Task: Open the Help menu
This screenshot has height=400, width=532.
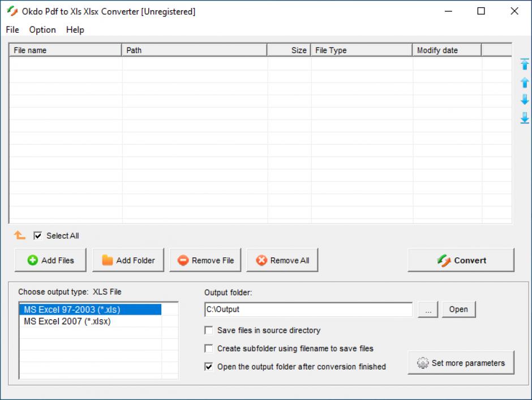Action: click(75, 30)
